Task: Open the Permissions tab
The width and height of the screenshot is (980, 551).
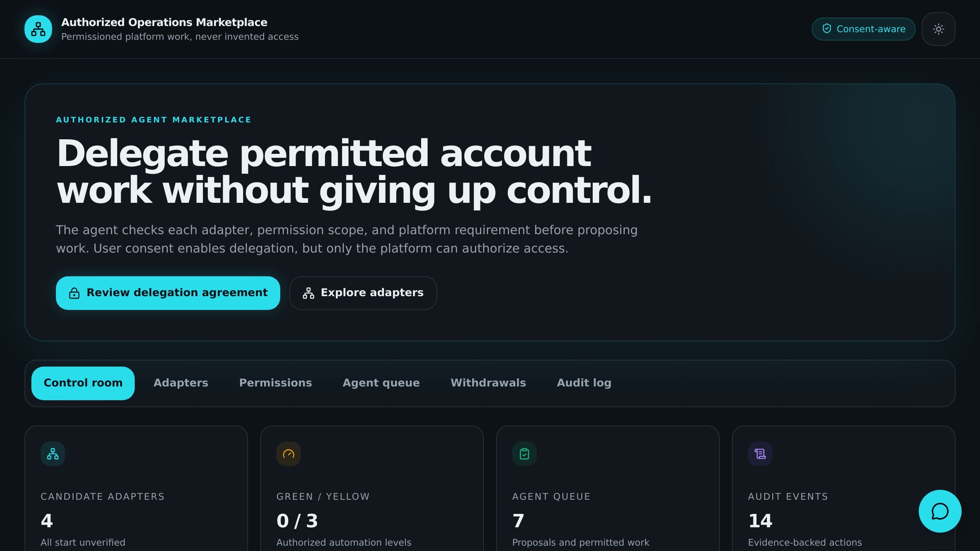Action: pyautogui.click(x=276, y=383)
